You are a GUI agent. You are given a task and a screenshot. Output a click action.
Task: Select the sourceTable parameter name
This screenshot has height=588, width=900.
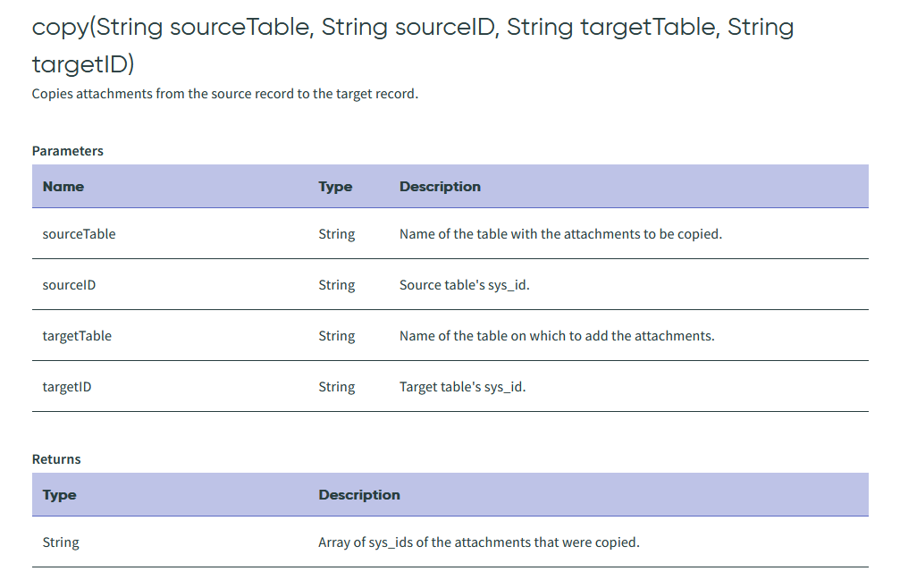[x=80, y=234]
